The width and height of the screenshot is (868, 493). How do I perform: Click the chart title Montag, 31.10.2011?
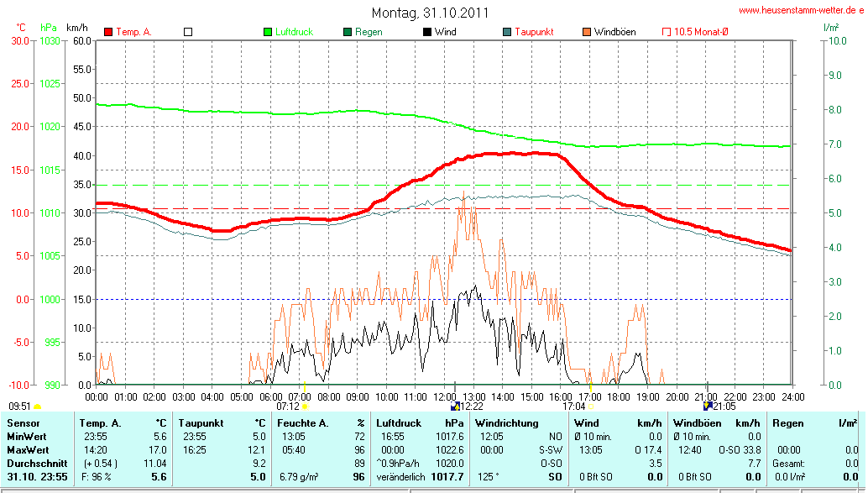pos(430,13)
